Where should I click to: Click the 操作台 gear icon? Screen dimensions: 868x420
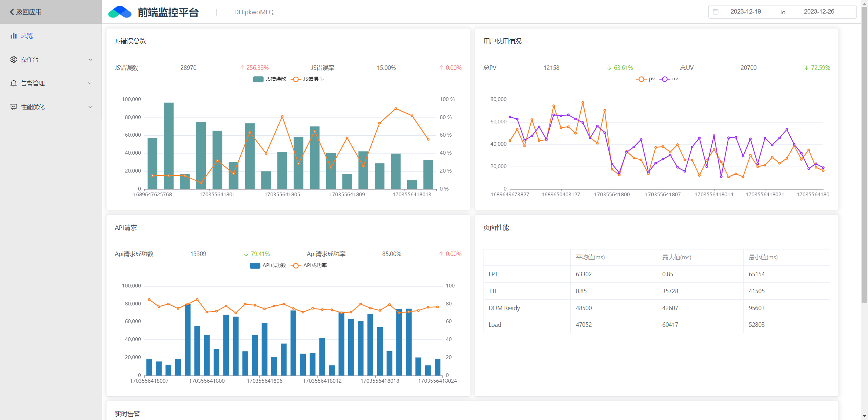tap(14, 59)
